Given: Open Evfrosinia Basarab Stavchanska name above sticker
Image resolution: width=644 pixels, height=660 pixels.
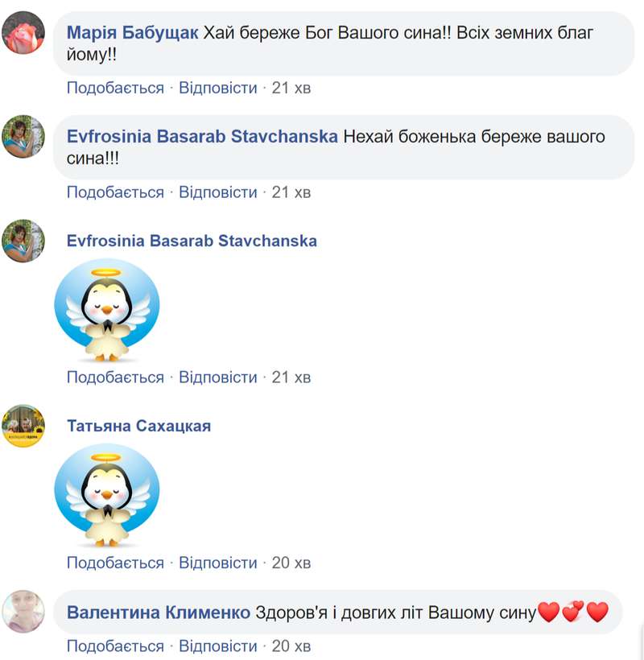Looking at the screenshot, I should 192,241.
